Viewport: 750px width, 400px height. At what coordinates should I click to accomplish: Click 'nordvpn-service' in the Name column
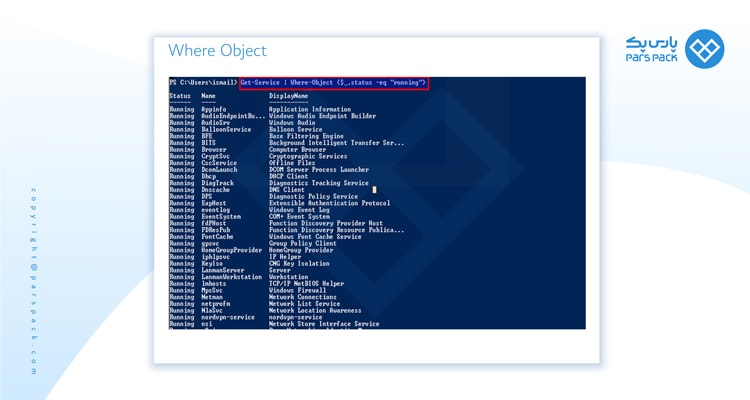[228, 317]
